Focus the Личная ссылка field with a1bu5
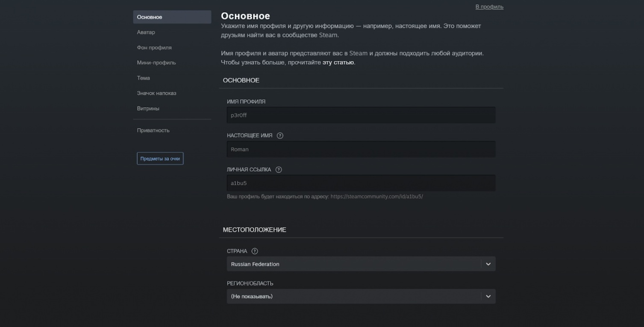 (x=361, y=183)
